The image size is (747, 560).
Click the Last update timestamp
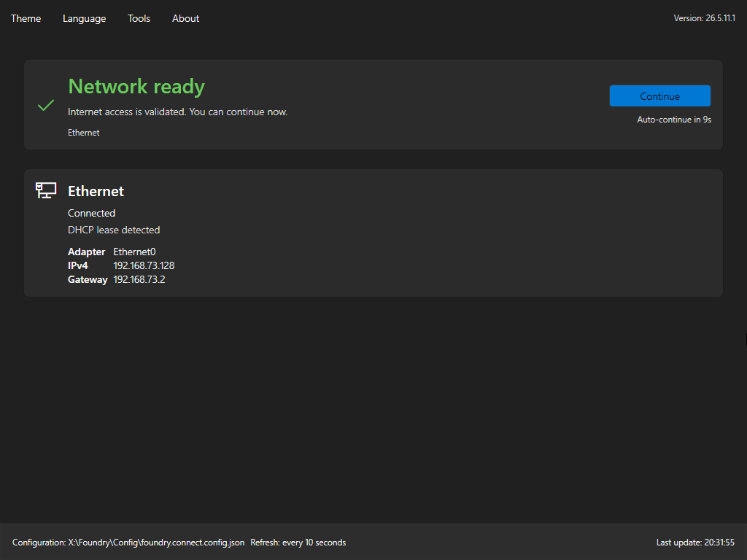[x=695, y=542]
